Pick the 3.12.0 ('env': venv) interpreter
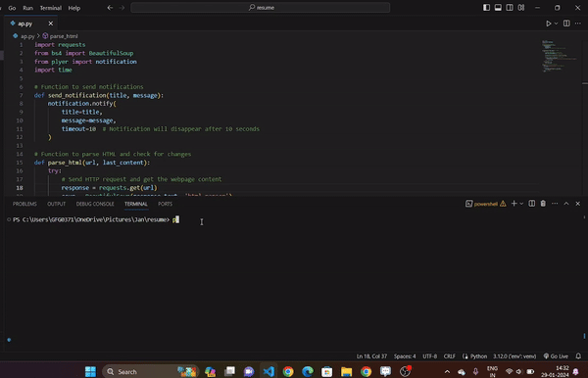Image resolution: width=588 pixels, height=378 pixels. tap(514, 356)
